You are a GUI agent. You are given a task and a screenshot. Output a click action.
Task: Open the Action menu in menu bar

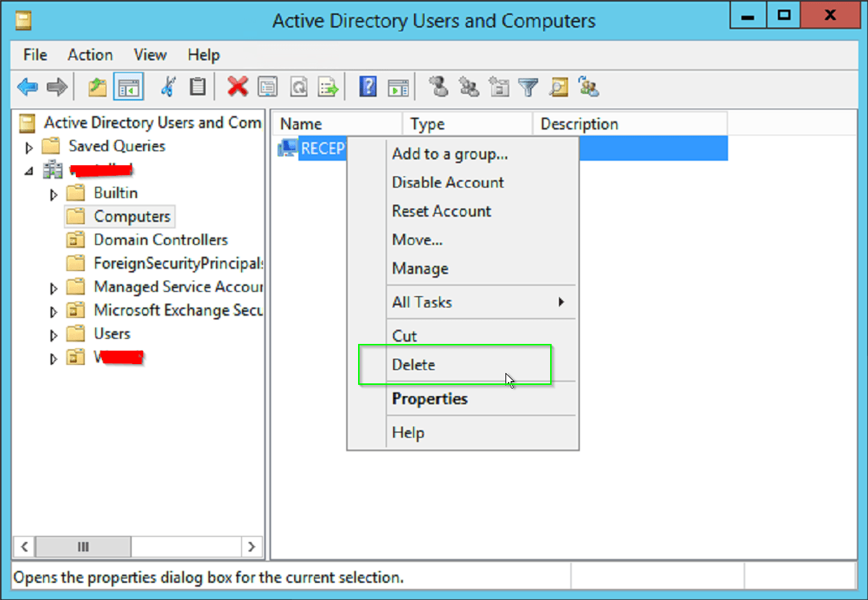[x=90, y=55]
